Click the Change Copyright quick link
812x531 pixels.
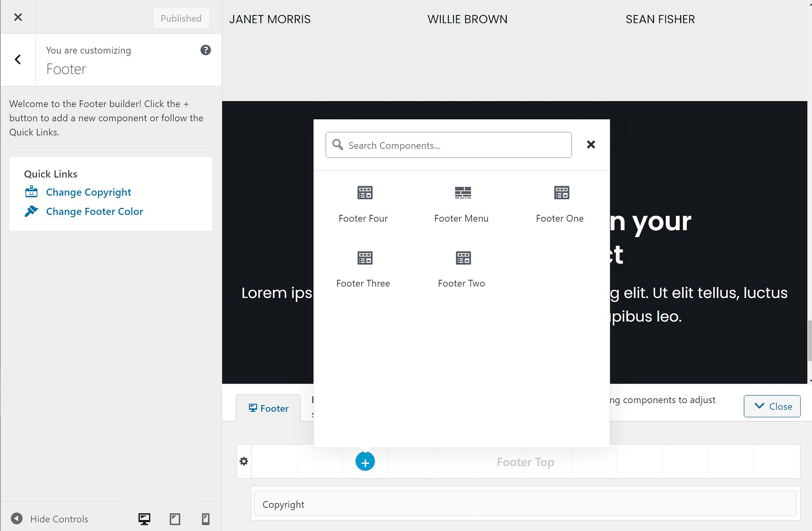coord(88,192)
